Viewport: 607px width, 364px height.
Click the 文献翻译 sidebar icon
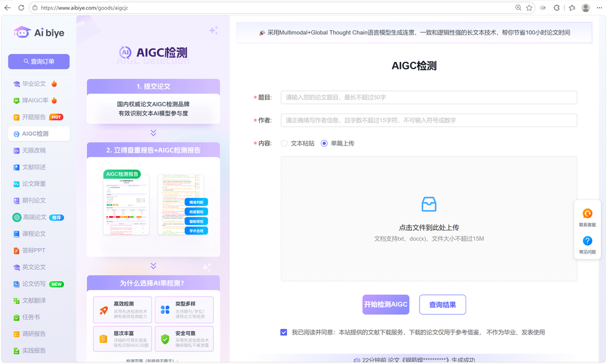tap(16, 300)
